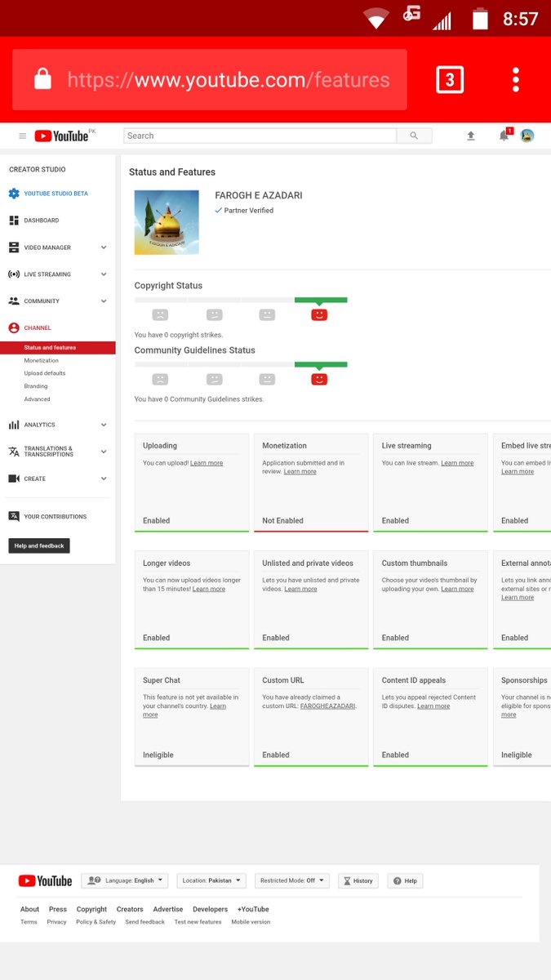
Task: Open the FAROGHEAZADARI custom URL link
Action: 328,706
